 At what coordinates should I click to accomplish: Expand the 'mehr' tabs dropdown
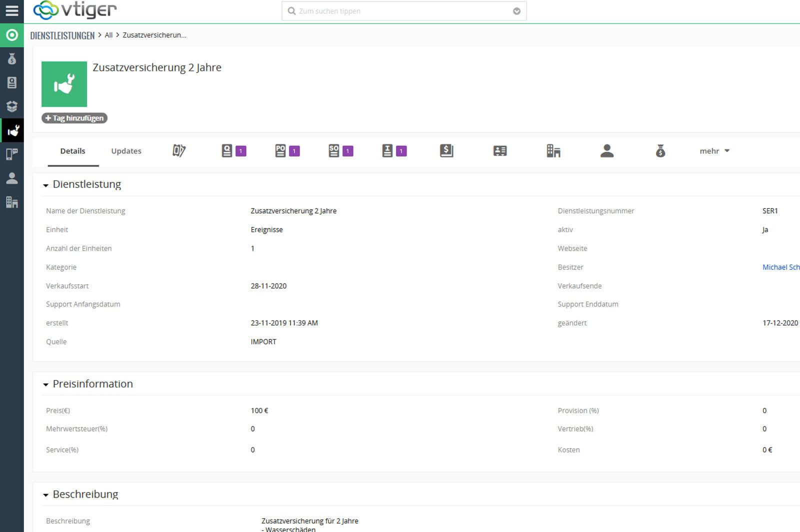tap(714, 151)
